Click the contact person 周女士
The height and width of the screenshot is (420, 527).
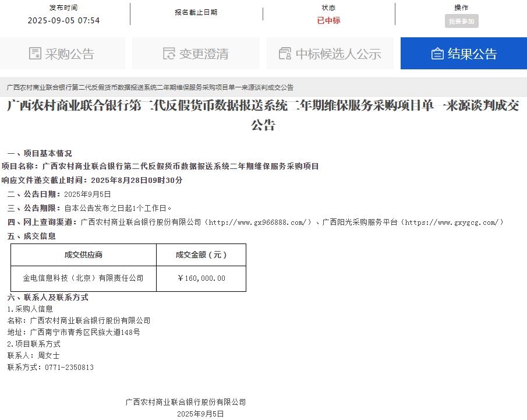(x=48, y=355)
